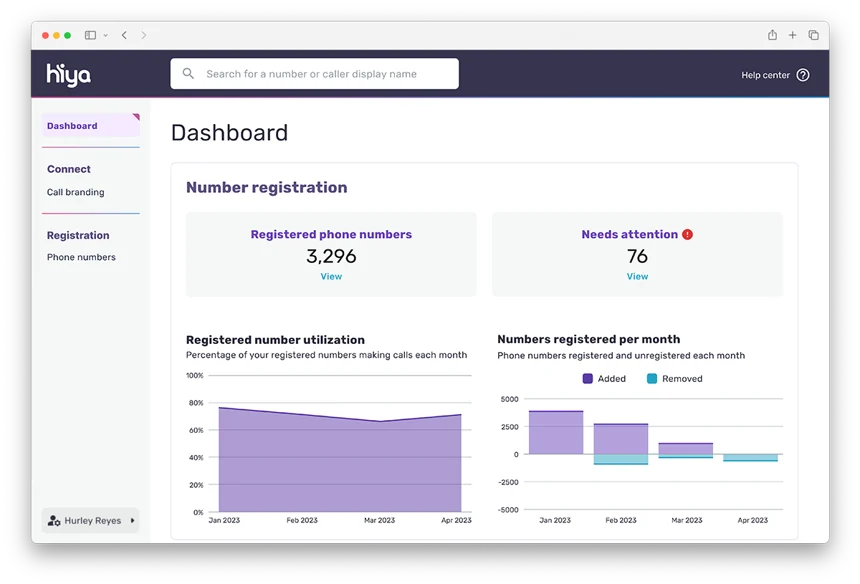Viewport: 860px width, 584px height.
Task: Switch to the Phone numbers page
Action: (81, 257)
